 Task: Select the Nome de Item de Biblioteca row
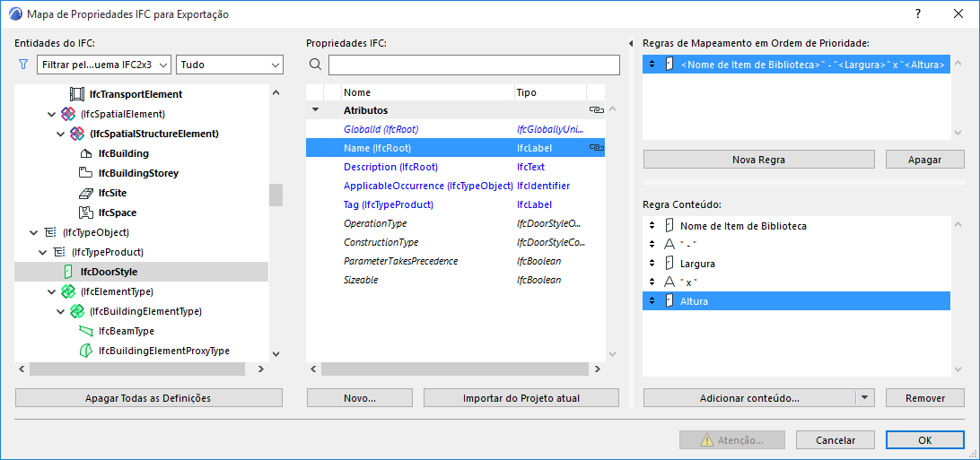click(x=796, y=226)
